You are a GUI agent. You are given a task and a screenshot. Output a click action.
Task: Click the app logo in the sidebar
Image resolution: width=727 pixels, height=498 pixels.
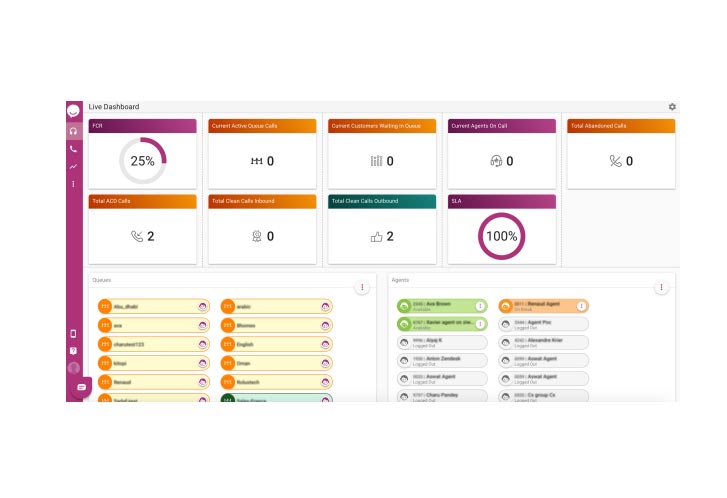pos(73,111)
